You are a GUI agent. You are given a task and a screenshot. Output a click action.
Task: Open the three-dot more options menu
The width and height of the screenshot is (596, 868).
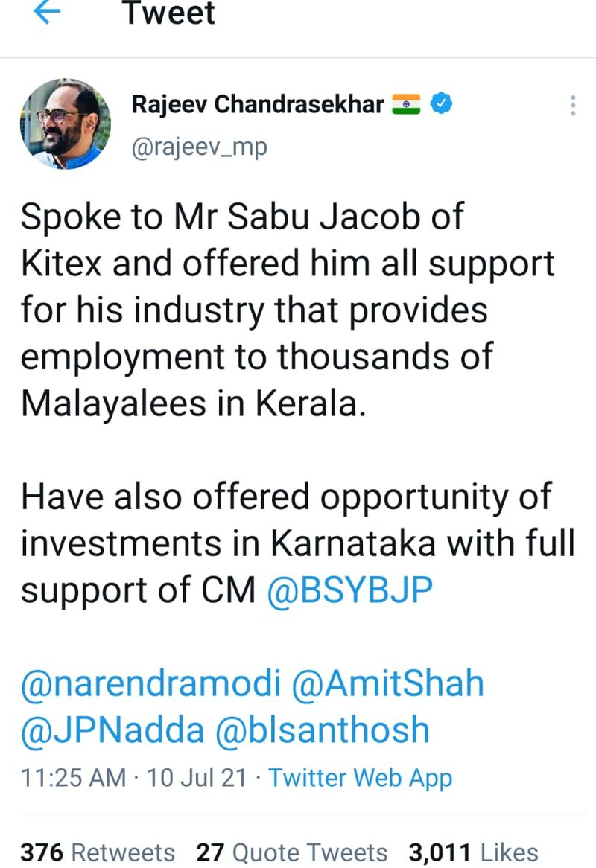[x=572, y=105]
